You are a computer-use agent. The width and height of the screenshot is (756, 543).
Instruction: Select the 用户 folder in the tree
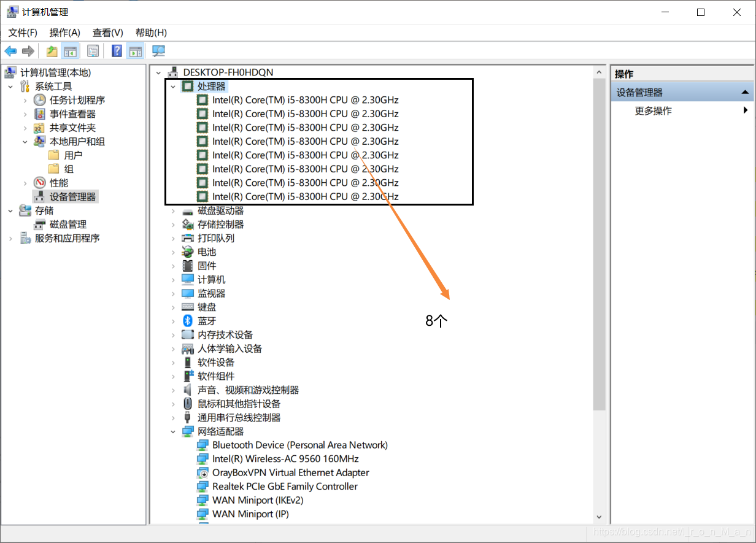coord(73,155)
